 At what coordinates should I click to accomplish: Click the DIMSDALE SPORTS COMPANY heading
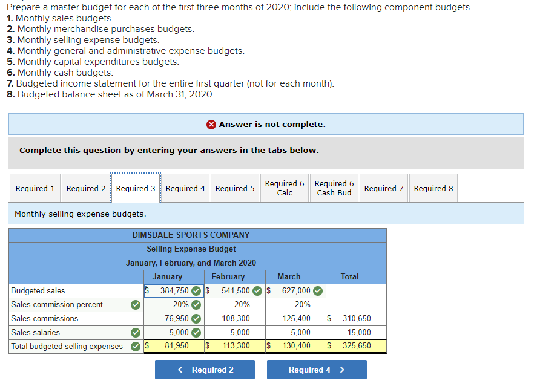point(191,235)
